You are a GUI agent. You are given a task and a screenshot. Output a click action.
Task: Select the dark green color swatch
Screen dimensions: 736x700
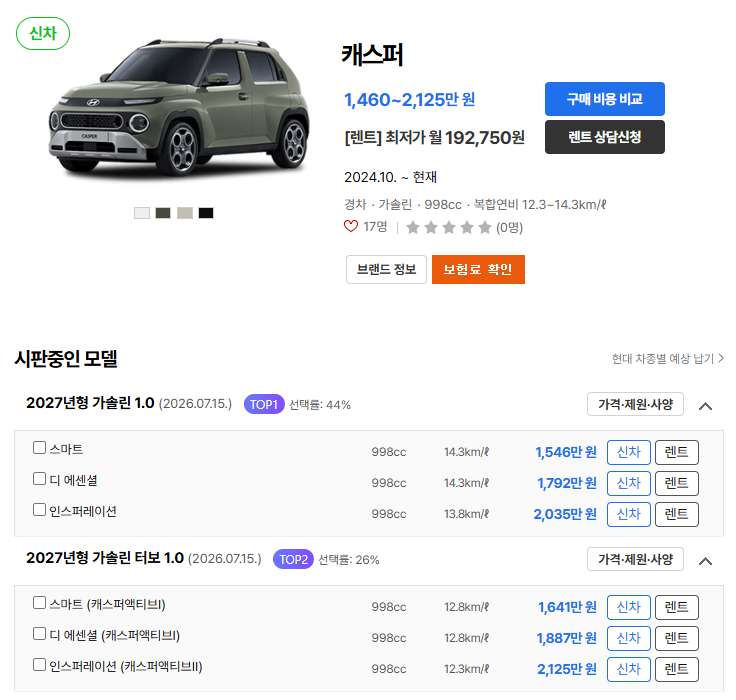163,213
